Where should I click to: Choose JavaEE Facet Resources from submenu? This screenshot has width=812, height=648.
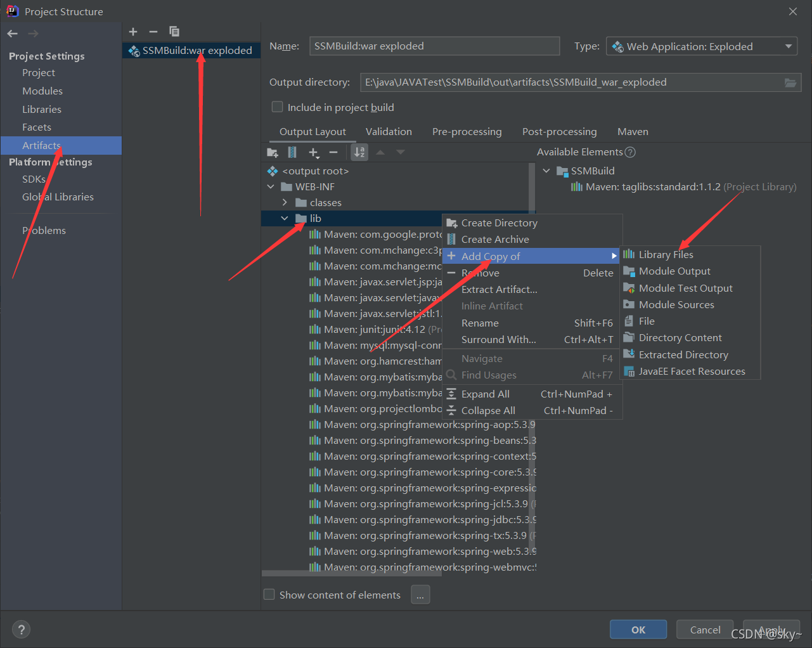pyautogui.click(x=690, y=372)
